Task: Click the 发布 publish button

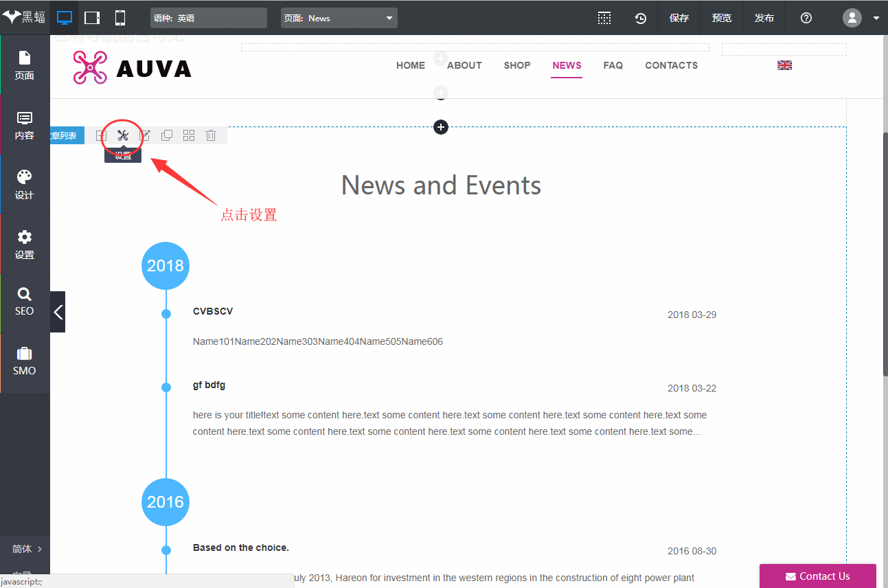Action: click(x=764, y=19)
